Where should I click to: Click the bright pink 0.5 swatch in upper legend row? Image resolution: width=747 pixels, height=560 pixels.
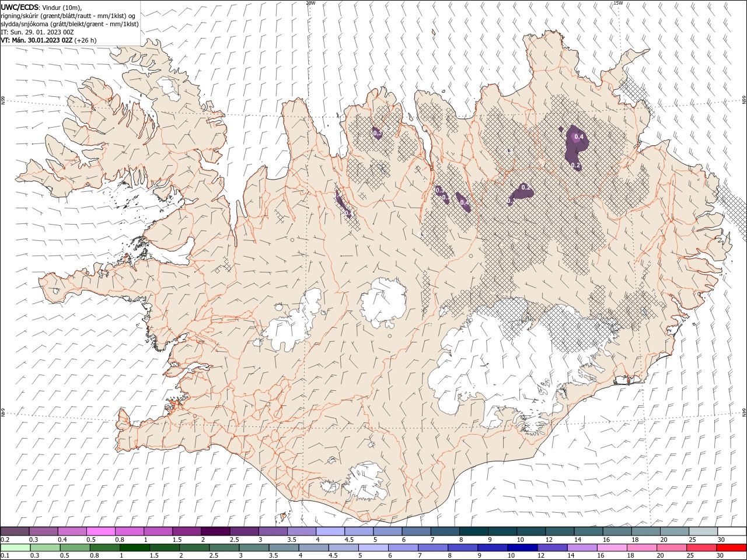100,531
